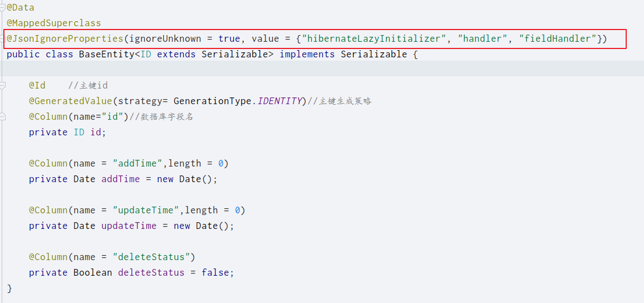Click the "hibernateLazyInitializer" string literal
This screenshot has height=303, width=644.
pyautogui.click(x=373, y=39)
